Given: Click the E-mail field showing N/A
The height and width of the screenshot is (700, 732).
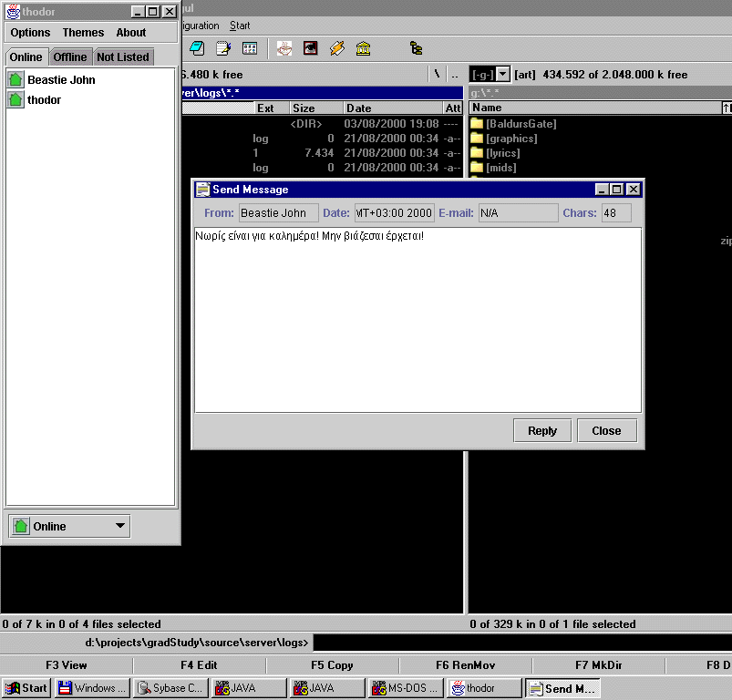Looking at the screenshot, I should point(518,213).
